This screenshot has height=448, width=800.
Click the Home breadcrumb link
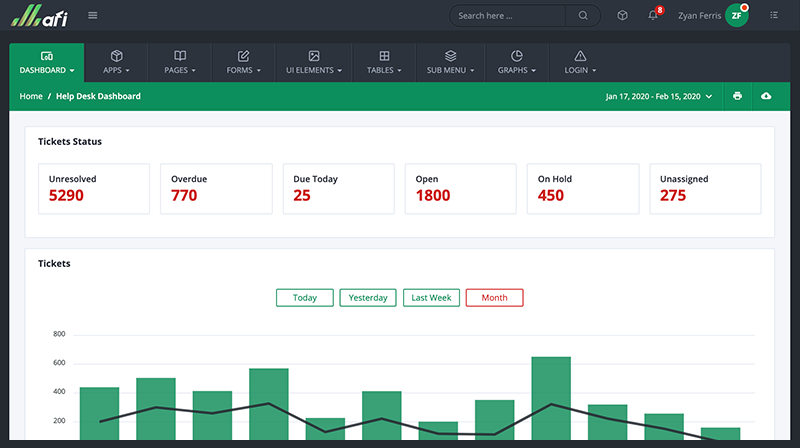coord(31,96)
